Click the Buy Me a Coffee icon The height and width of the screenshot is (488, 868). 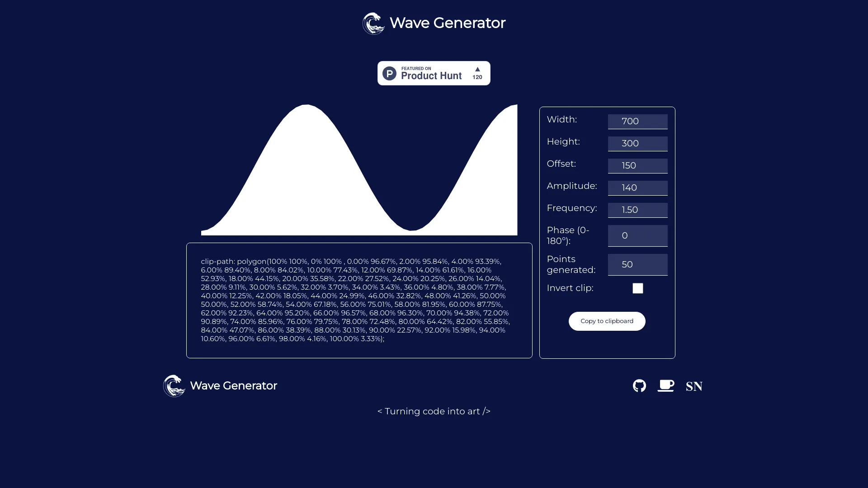click(666, 386)
